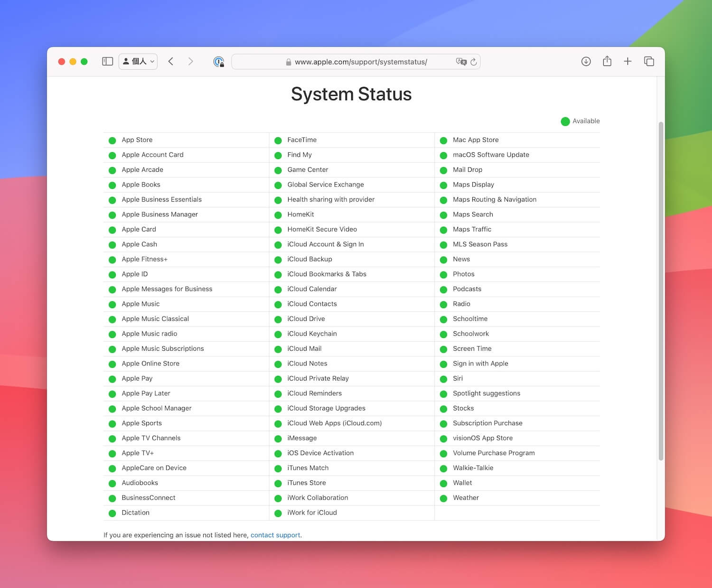Click the page vertical scrollbar
Screen dimensions: 712x588
(661, 291)
